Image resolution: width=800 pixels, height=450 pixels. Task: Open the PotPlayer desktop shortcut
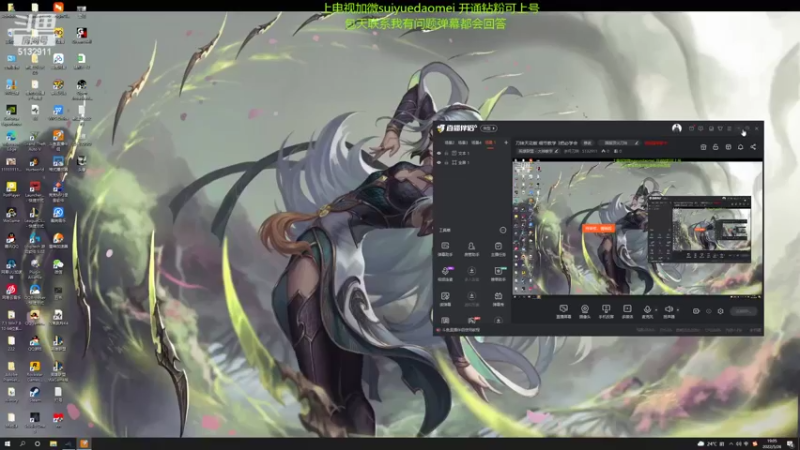[11, 189]
